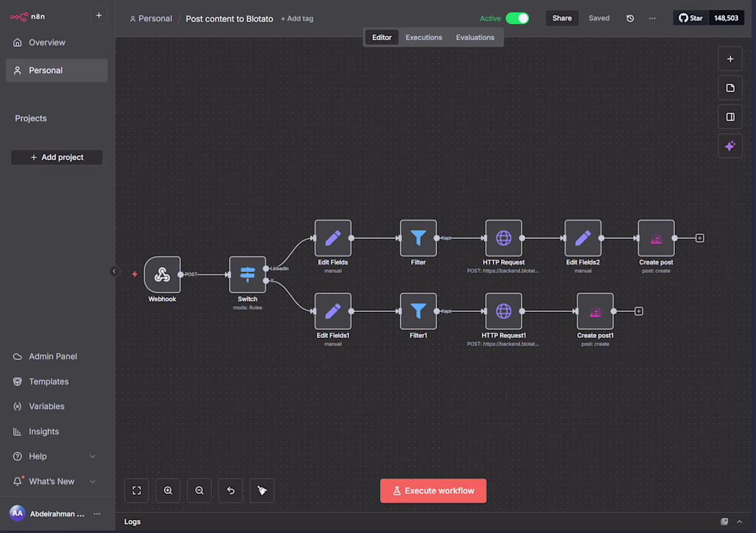The image size is (756, 533).
Task: Select the Filter node
Action: click(418, 238)
